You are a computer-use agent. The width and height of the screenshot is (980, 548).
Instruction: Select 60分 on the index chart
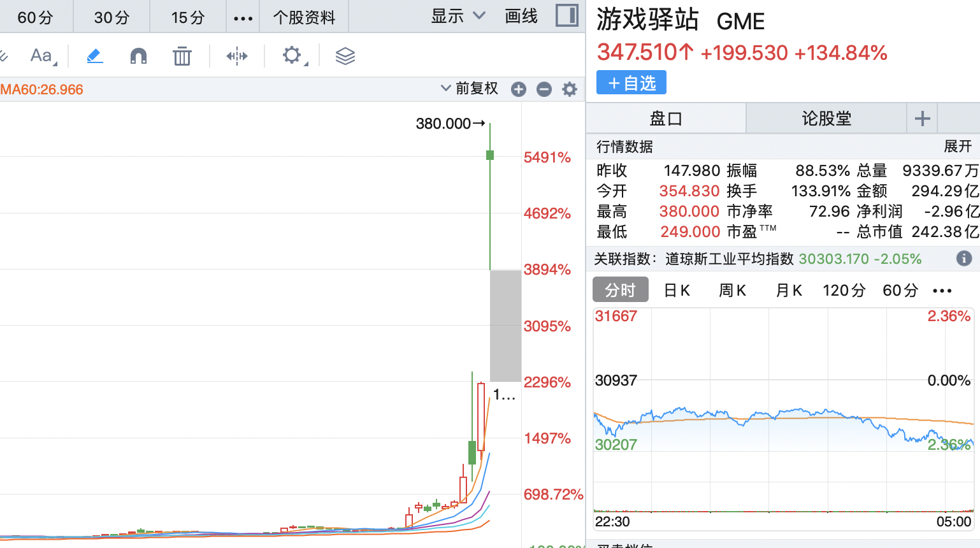(900, 291)
